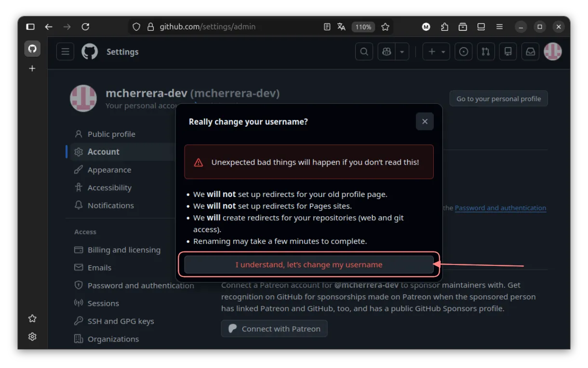Open the issues icon in header
This screenshot has width=588, height=368.
[464, 52]
